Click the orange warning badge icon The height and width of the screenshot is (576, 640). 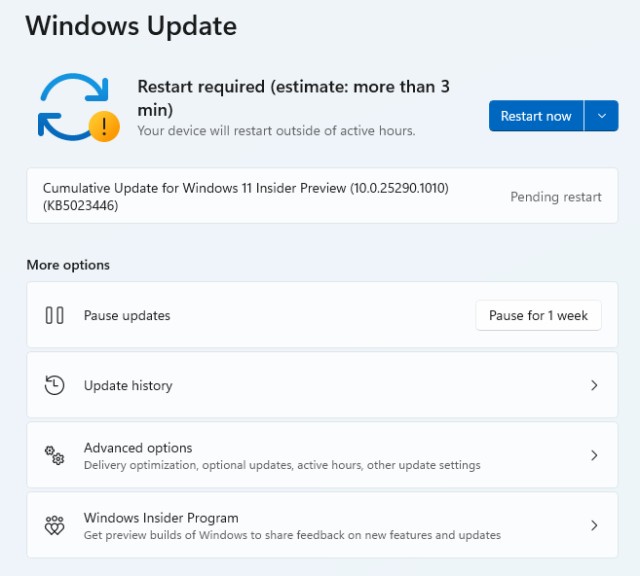[x=104, y=126]
